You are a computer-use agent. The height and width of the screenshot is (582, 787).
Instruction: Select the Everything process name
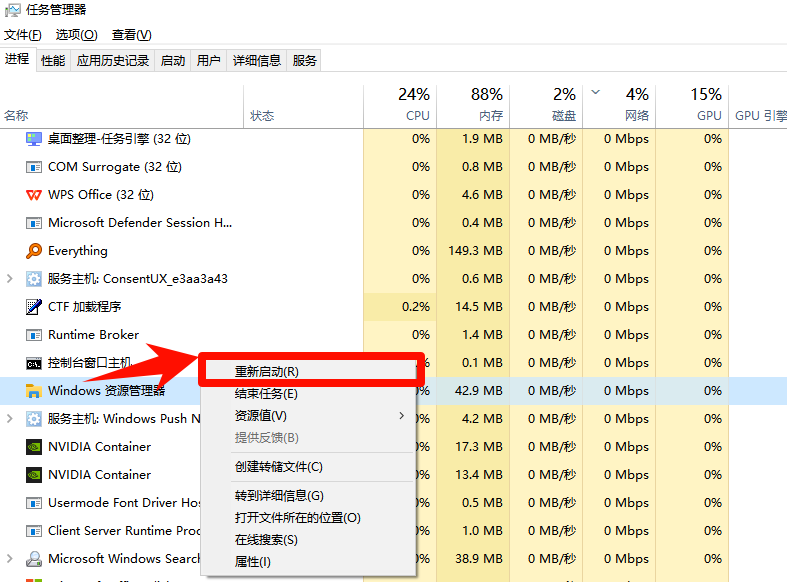pos(78,251)
